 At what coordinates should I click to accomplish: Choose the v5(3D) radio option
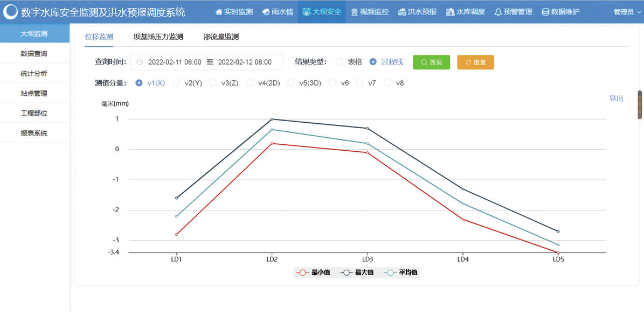pos(291,83)
